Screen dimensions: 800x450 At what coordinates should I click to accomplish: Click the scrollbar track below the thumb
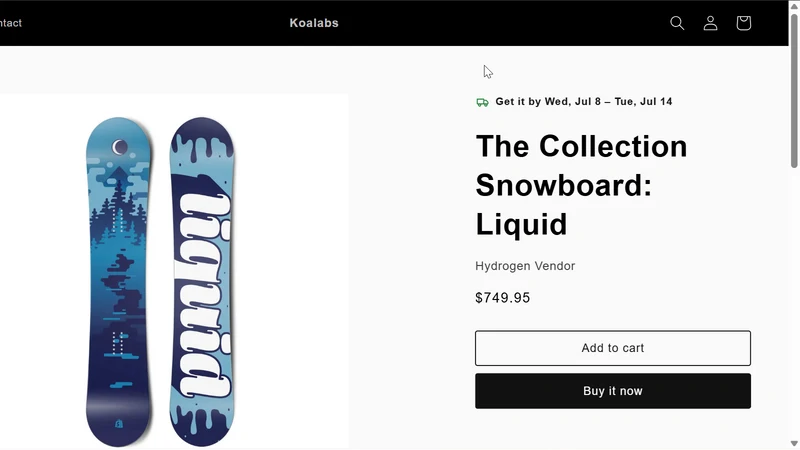(x=794, y=304)
